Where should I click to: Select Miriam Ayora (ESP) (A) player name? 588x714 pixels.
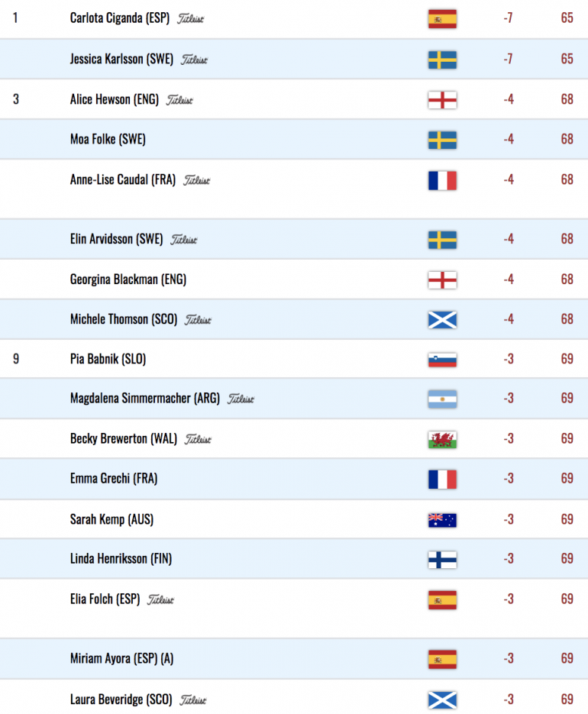click(x=121, y=658)
